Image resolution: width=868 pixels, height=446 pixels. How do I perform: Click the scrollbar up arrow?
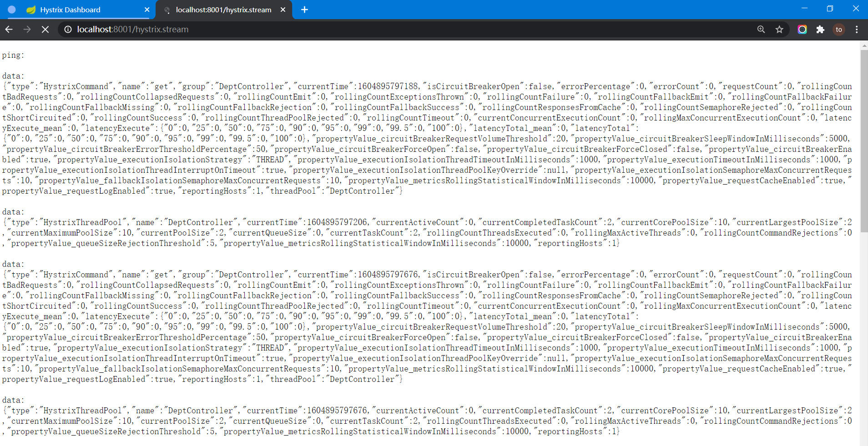(864, 45)
